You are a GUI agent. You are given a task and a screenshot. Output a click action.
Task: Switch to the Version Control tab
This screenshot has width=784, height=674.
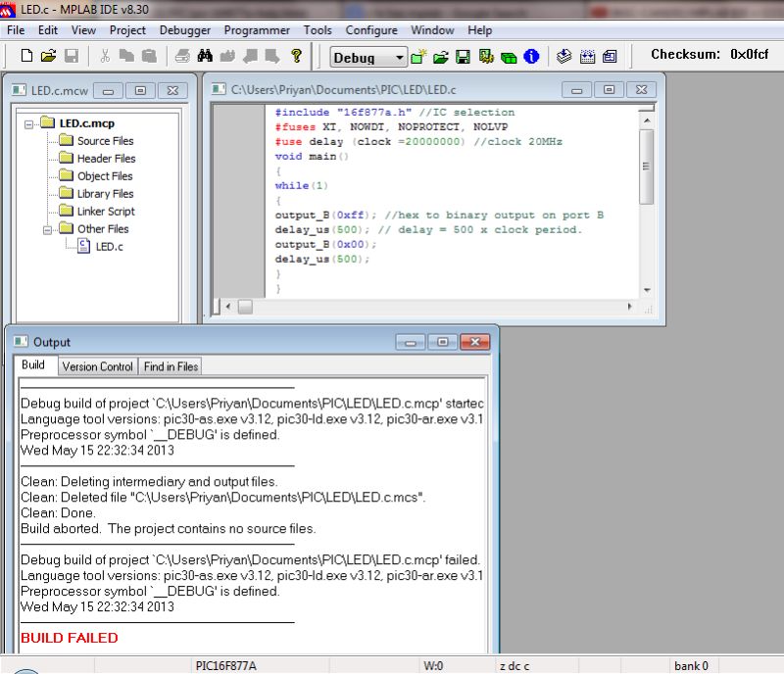[97, 366]
